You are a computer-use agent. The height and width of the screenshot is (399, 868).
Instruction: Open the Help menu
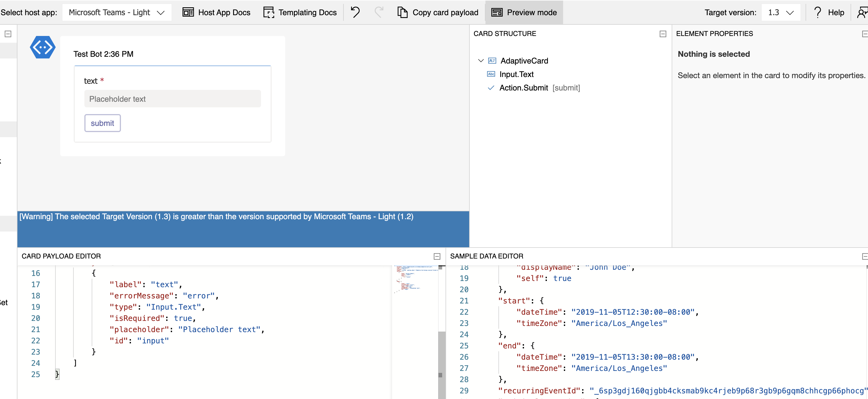coord(829,12)
